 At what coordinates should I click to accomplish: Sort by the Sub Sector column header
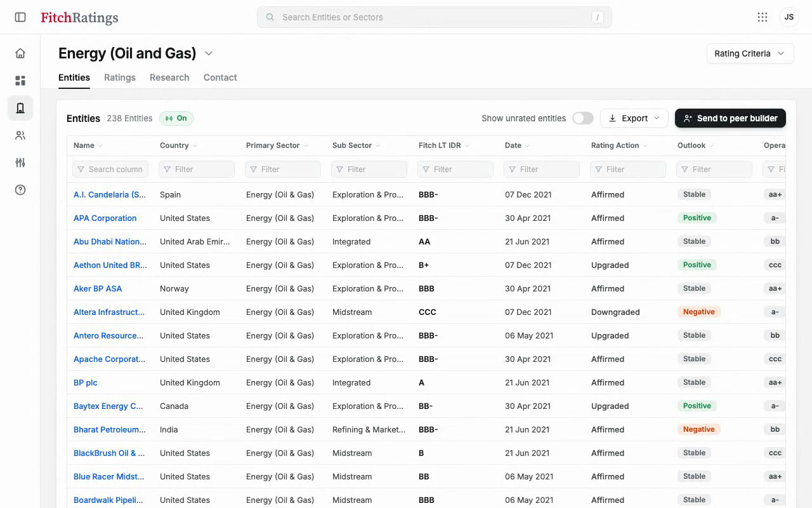pos(356,145)
